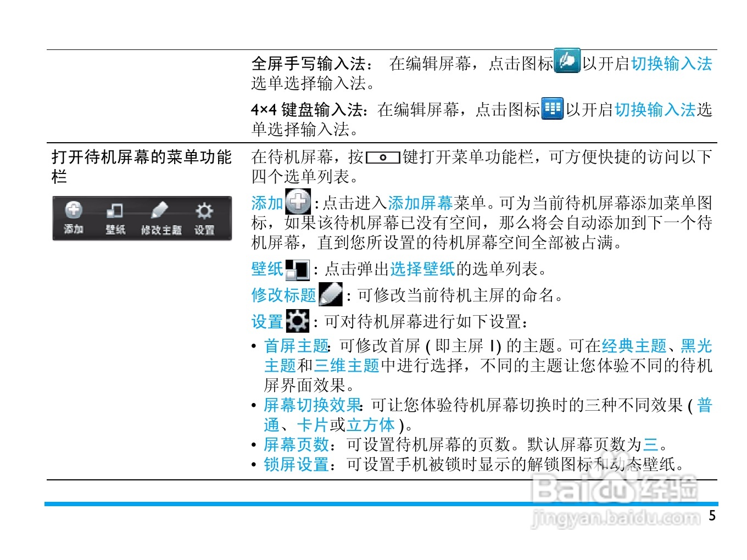This screenshot has width=747, height=560.
Task: Click the 壁纸 icon in menu bar image
Action: coord(115,210)
